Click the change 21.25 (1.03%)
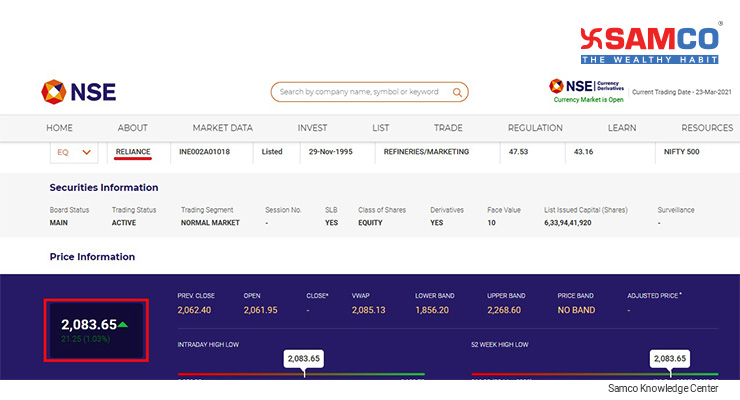 pos(85,339)
